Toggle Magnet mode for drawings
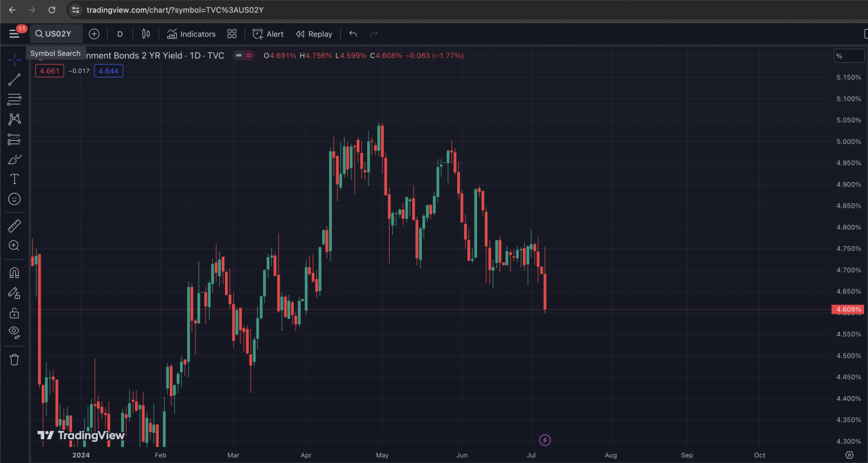The width and height of the screenshot is (868, 463). 14,273
